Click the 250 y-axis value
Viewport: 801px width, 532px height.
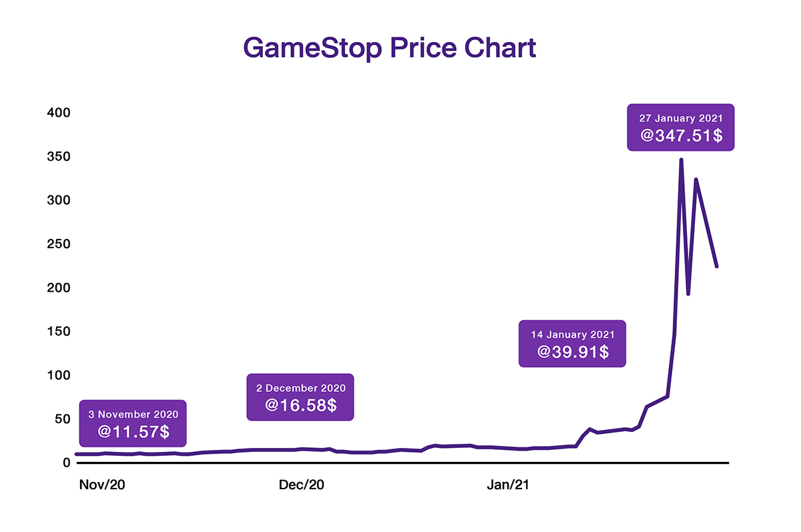click(x=58, y=244)
